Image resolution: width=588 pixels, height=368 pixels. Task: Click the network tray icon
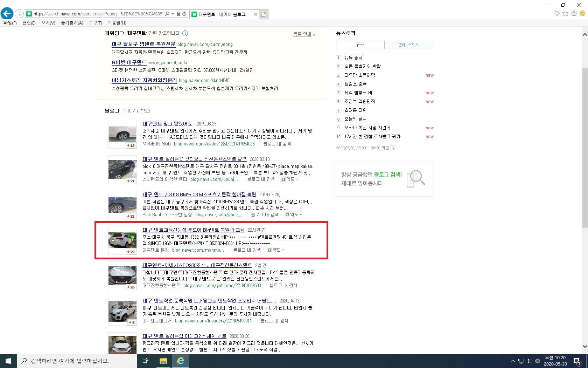pos(521,361)
